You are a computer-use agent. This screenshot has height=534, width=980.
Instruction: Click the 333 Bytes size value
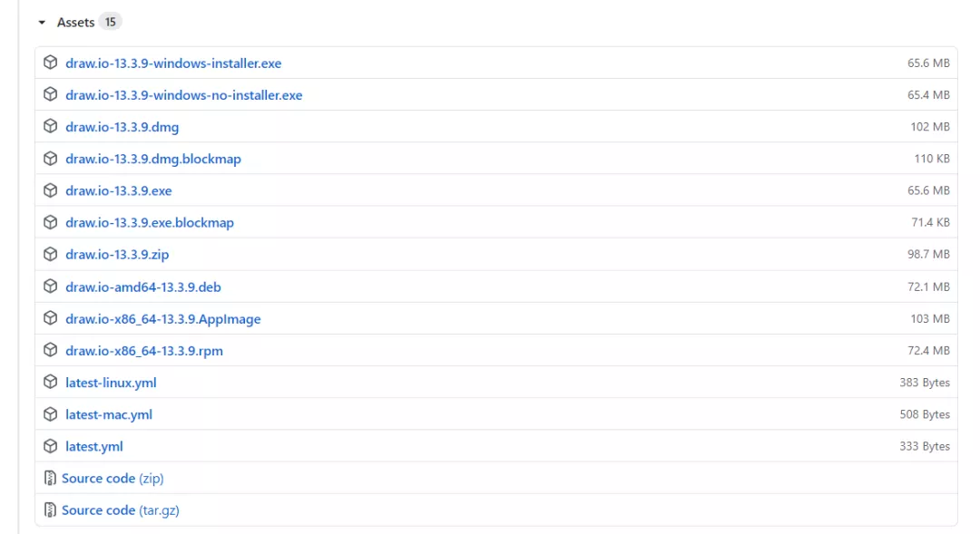[x=925, y=446]
